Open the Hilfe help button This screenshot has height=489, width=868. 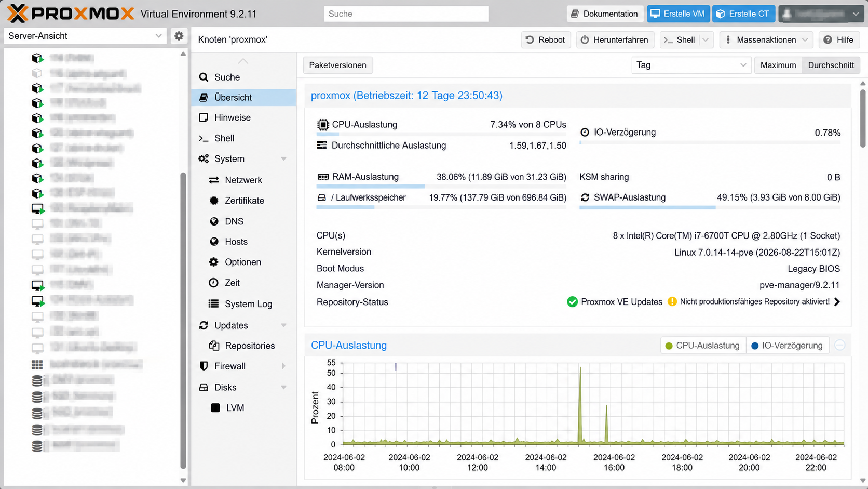839,39
